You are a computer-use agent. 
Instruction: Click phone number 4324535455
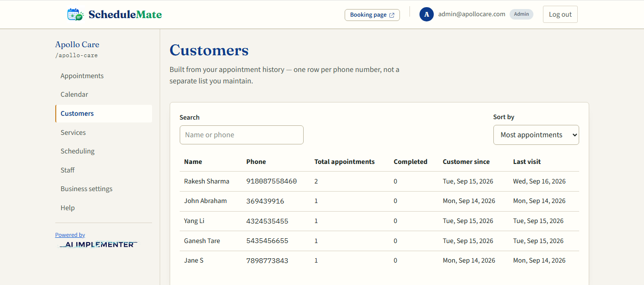point(267,221)
